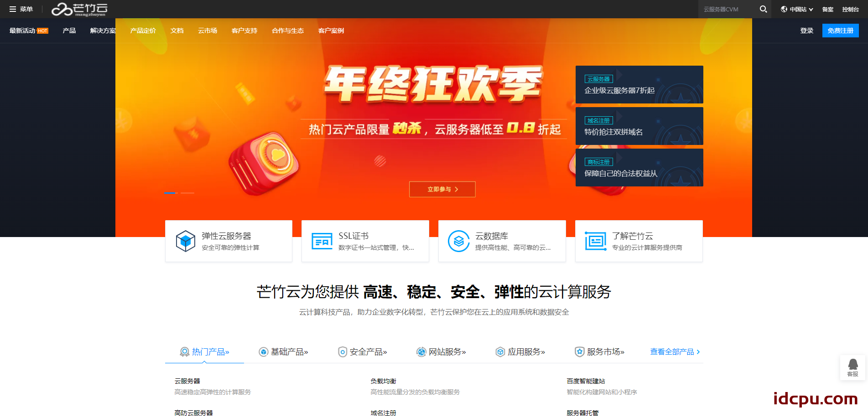Image resolution: width=868 pixels, height=418 pixels.
Task: Click the 查看全部产品 arrow link
Action: coord(675,352)
